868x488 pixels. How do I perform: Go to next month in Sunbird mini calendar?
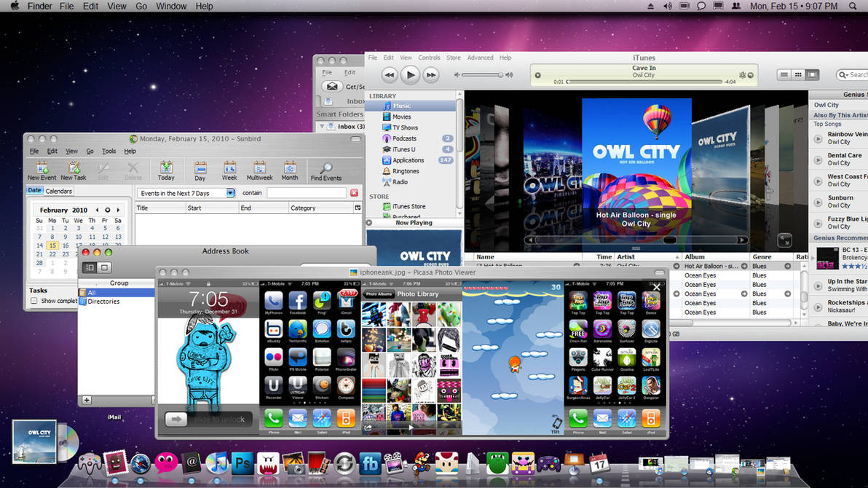[118, 210]
